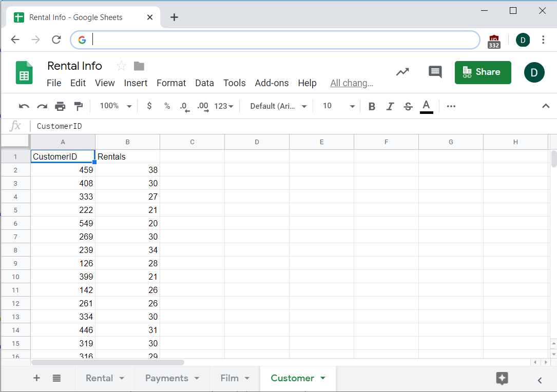Click the Redo icon in toolbar
This screenshot has height=392, width=557.
tap(42, 106)
